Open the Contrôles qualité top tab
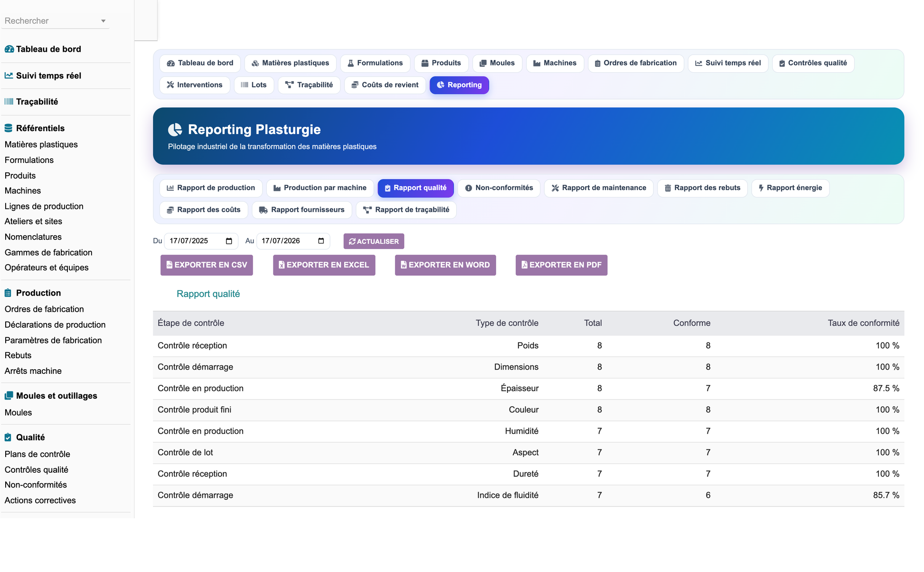The image size is (924, 572). coord(813,63)
